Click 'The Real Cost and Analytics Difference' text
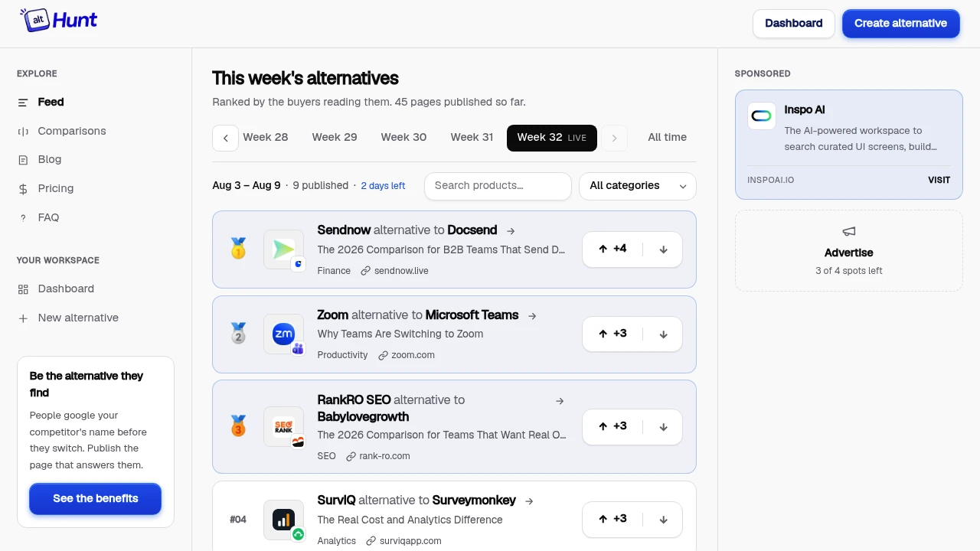Viewport: 980px width, 551px height. [410, 520]
